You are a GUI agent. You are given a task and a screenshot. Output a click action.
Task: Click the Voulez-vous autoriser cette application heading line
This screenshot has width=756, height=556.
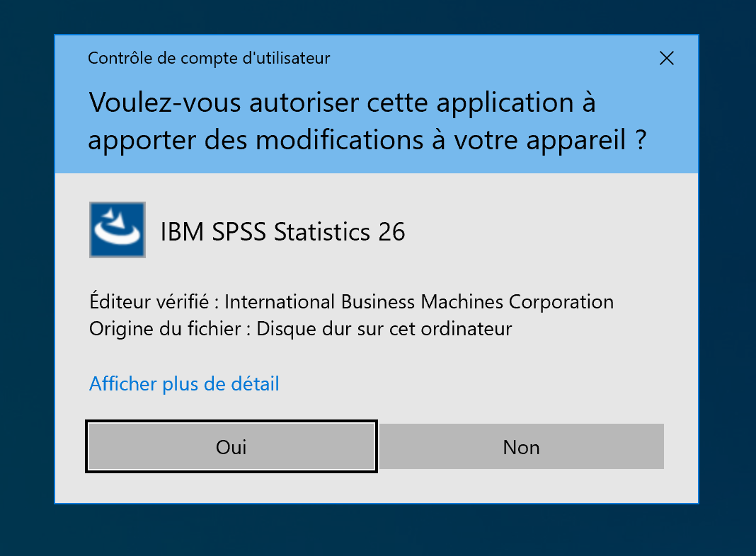click(x=342, y=103)
